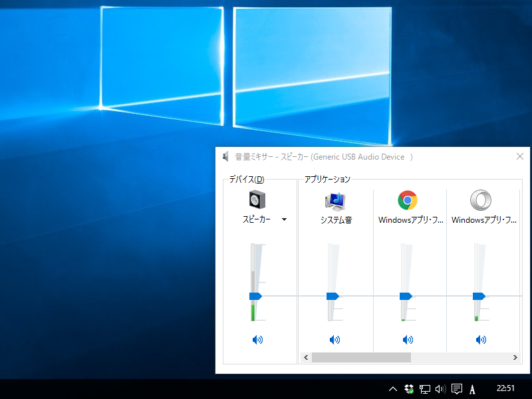This screenshot has width=532, height=399.
Task: Open the スピーカー device selection dropdown
Action: (x=284, y=219)
